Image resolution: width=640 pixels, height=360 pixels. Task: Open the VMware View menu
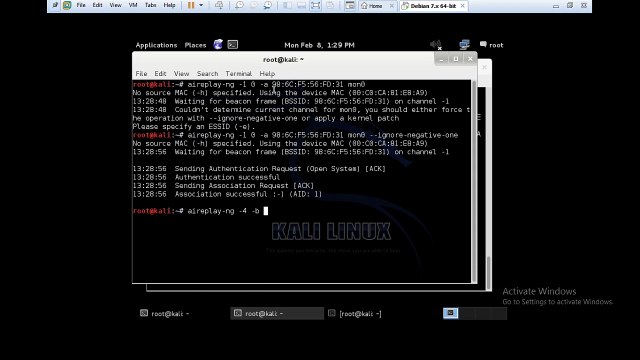pyautogui.click(x=116, y=5)
